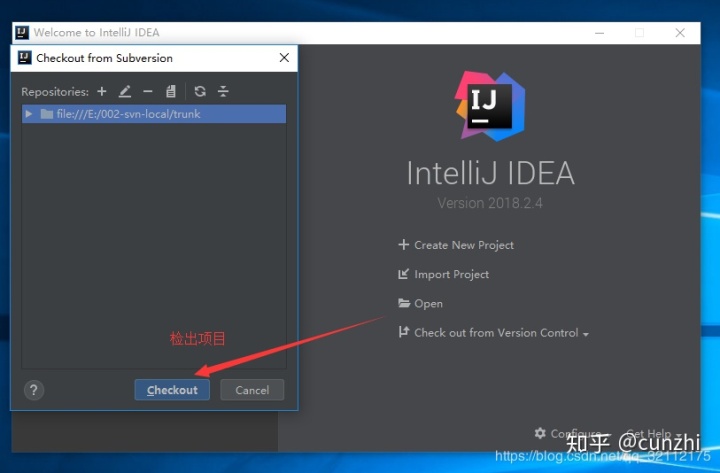Screen dimensions: 720x473
Task: Select the file:///E:/002-svn-local/trunk repository row
Action: (x=154, y=114)
